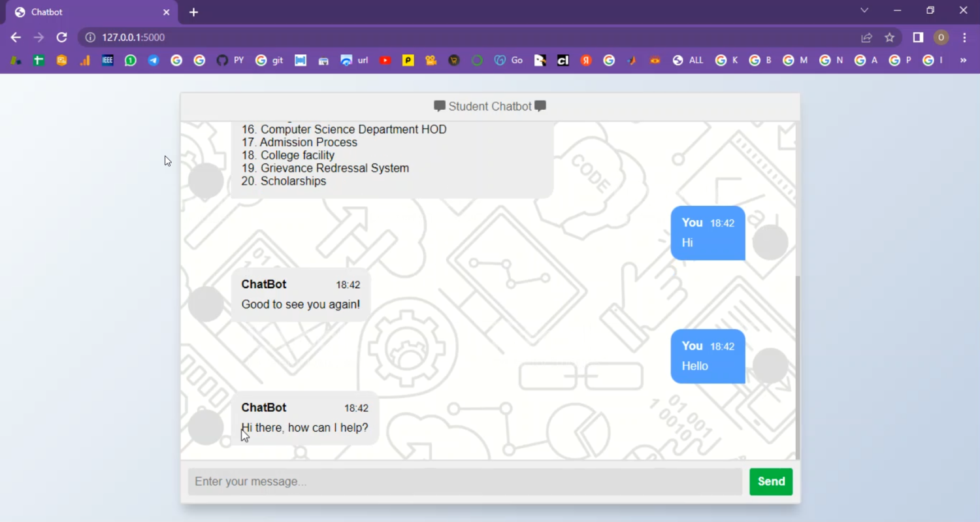Open the 'url' bookmark
Viewport: 980px width, 522px height.
354,60
